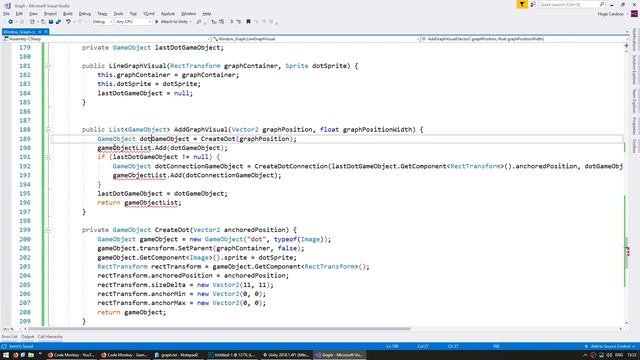
Task: Click the user account avatar icon
Action: [634, 14]
